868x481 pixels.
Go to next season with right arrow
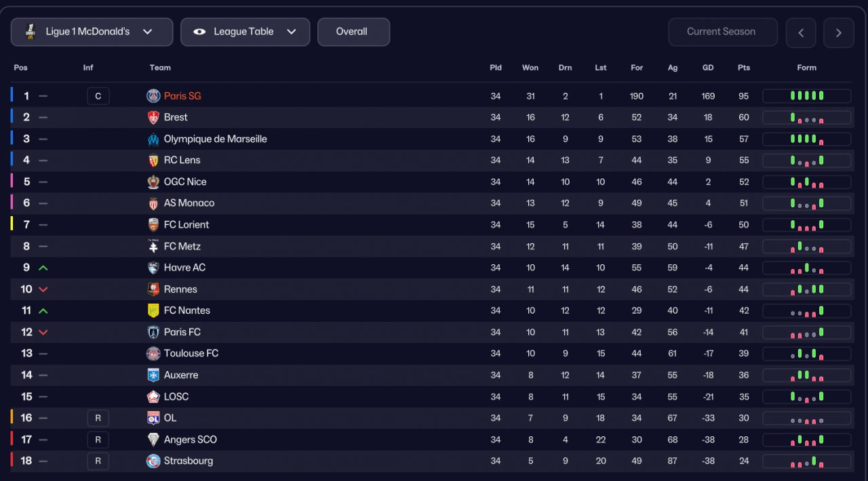pyautogui.click(x=839, y=33)
